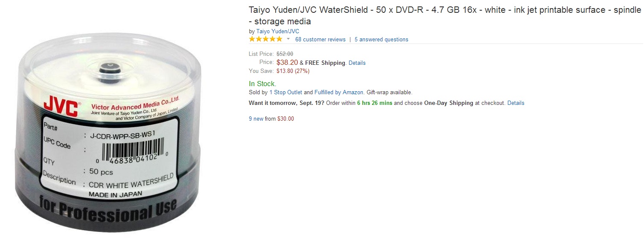Visit the 1 Stop Outlet seller page
Viewport: 644px width, 249px height.
(x=286, y=92)
